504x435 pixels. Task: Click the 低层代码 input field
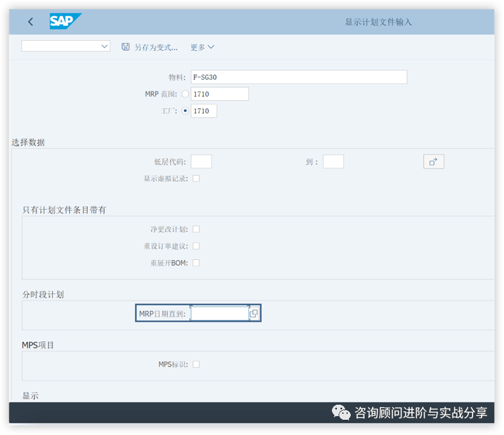coord(201,161)
